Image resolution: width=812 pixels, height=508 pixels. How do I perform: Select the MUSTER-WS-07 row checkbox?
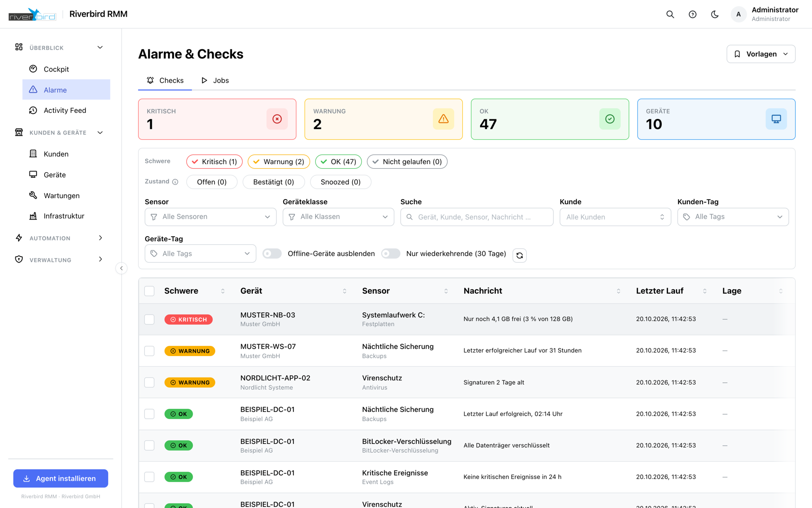tap(149, 351)
